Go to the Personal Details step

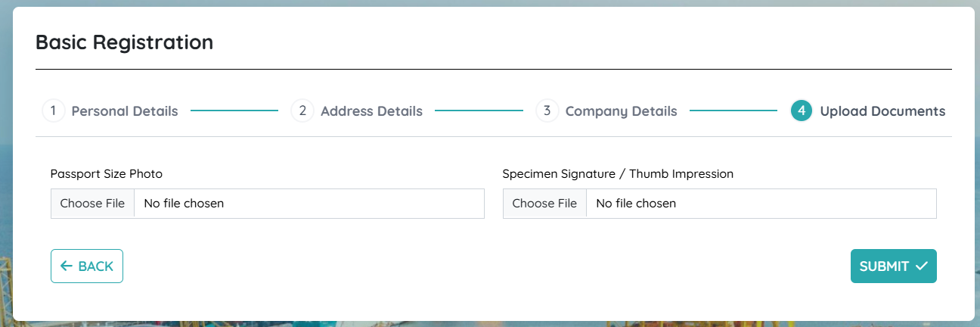pyautogui.click(x=125, y=111)
